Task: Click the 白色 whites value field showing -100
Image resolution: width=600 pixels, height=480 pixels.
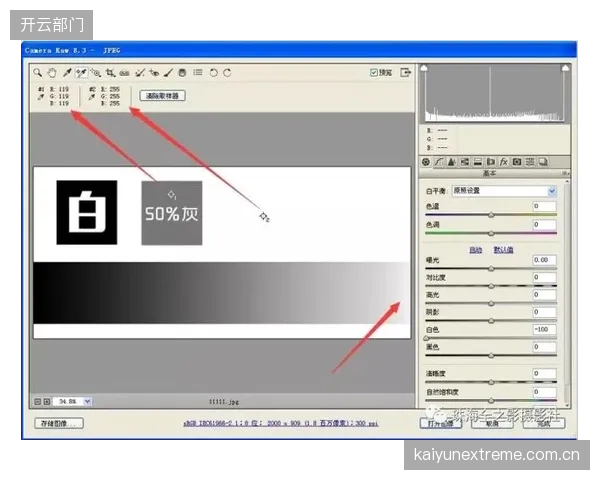Action: click(545, 330)
